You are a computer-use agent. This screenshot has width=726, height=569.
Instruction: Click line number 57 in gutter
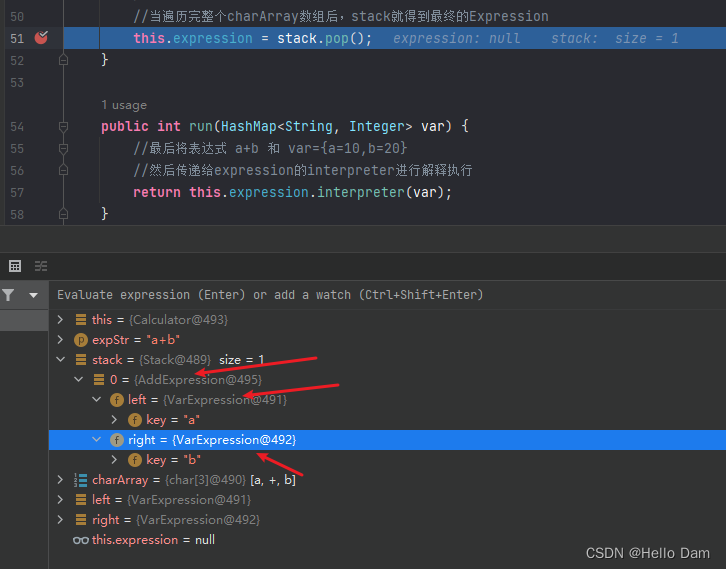tap(17, 192)
